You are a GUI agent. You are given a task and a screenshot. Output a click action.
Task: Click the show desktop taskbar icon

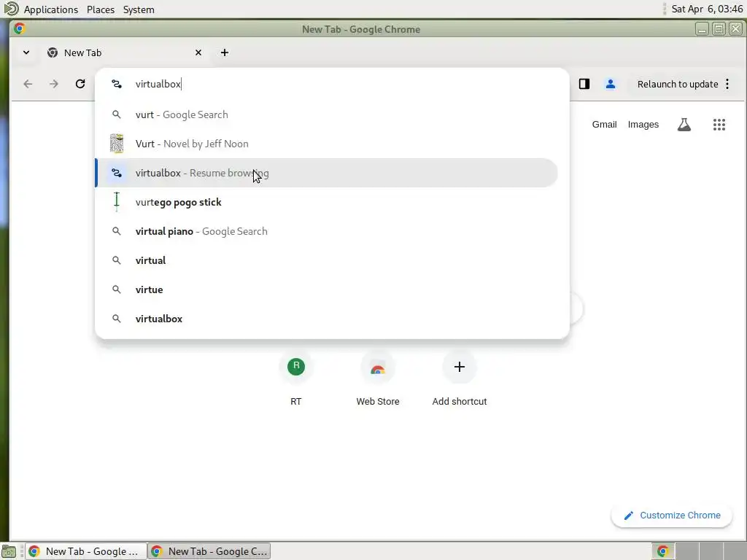pyautogui.click(x=9, y=552)
